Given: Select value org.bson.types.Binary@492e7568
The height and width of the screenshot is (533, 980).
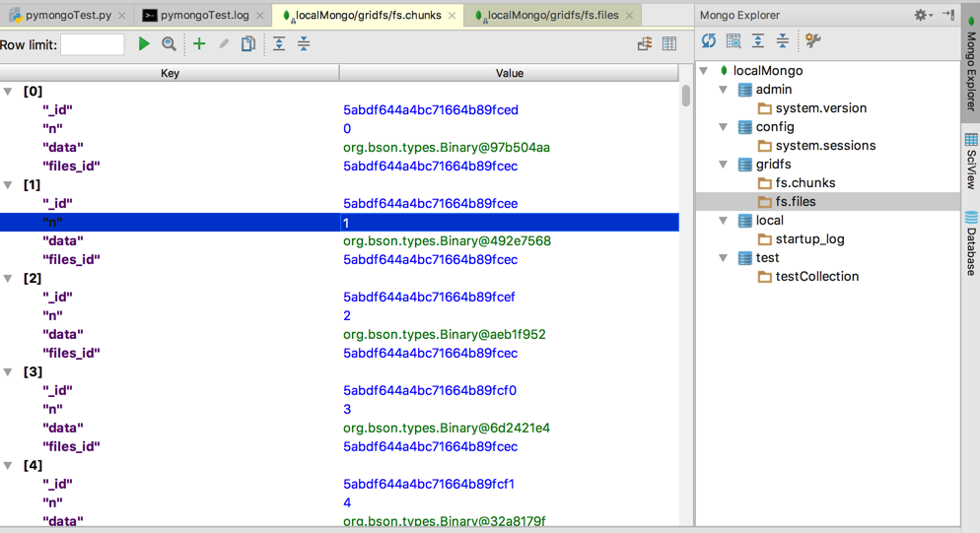Looking at the screenshot, I should pos(447,241).
